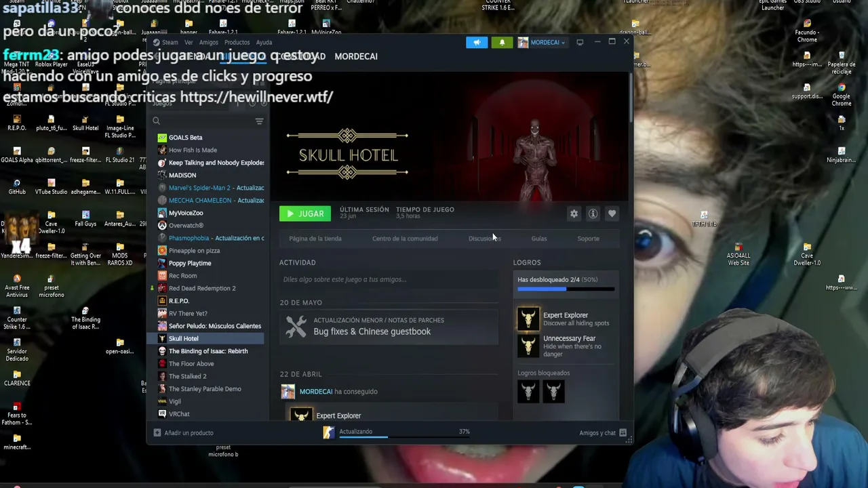Screen dimensions: 868x488
Task: Select MADiSON in the library list
Action: (210, 176)
